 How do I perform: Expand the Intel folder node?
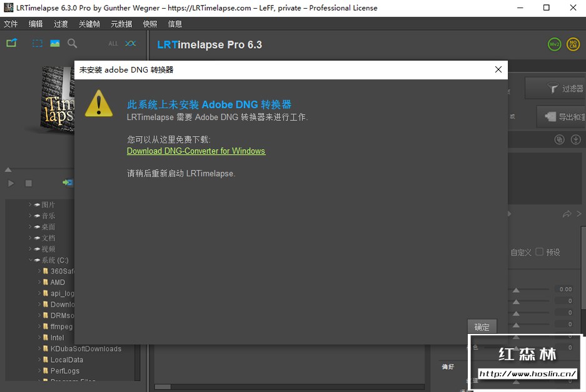(x=39, y=338)
